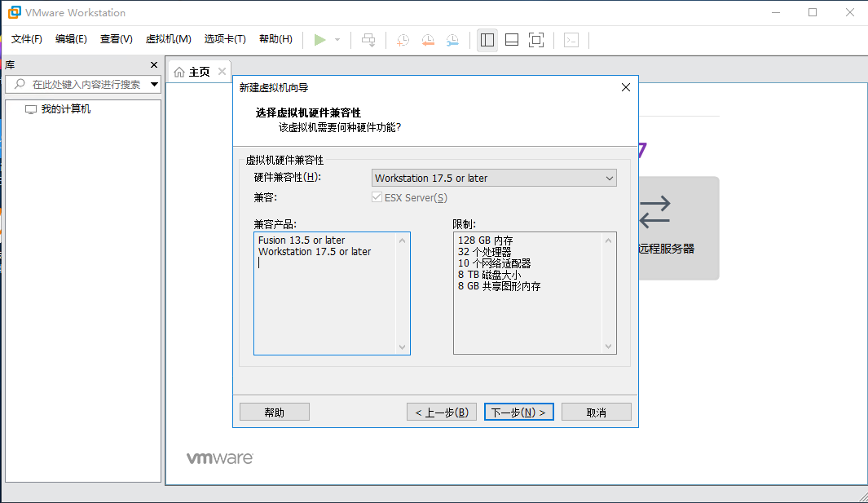Click the 10 个网络适配器 limit entry
The height and width of the screenshot is (503, 868).
click(x=495, y=263)
